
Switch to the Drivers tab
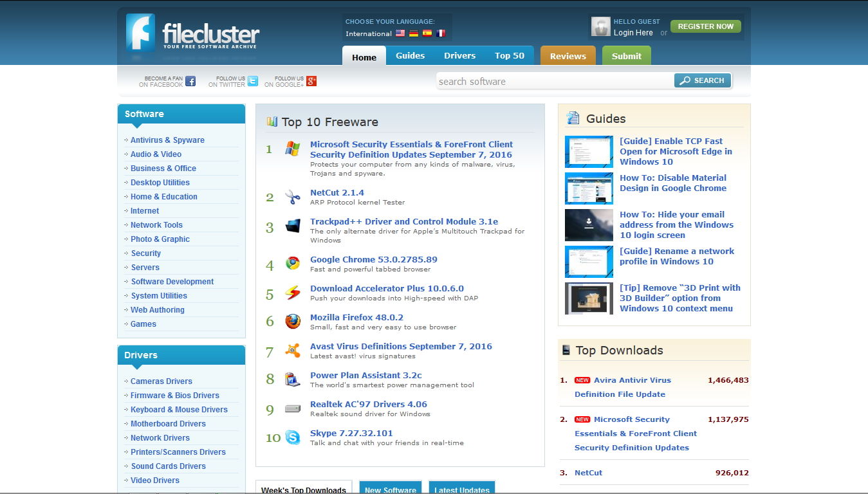(x=459, y=55)
